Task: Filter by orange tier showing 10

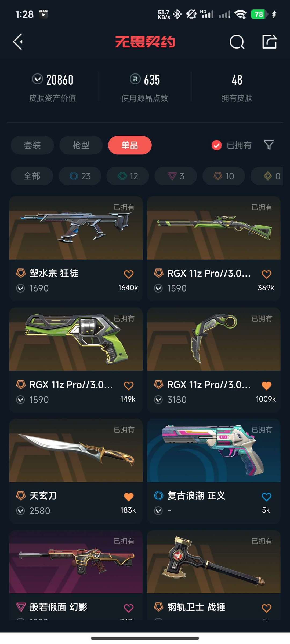Action: 224,176
